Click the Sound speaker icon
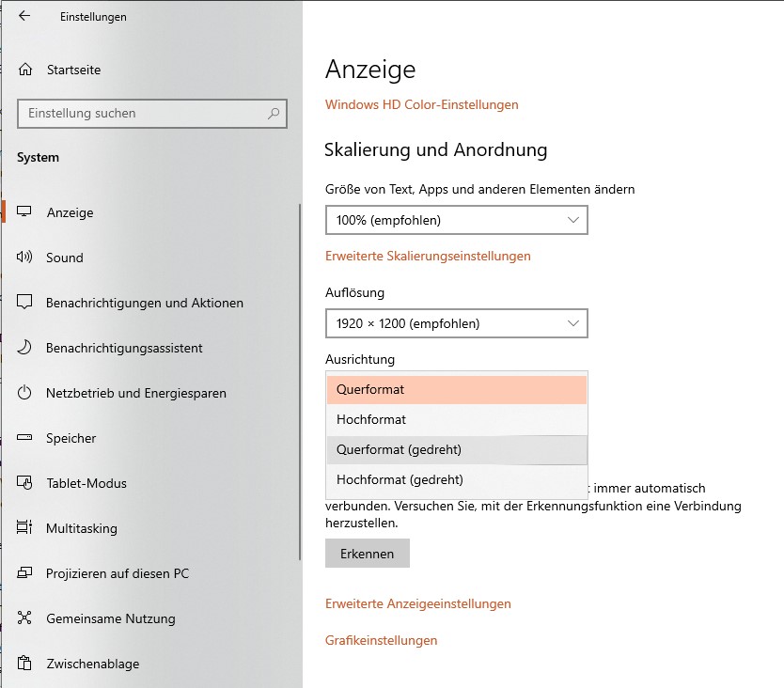This screenshot has height=688, width=784. point(24,257)
